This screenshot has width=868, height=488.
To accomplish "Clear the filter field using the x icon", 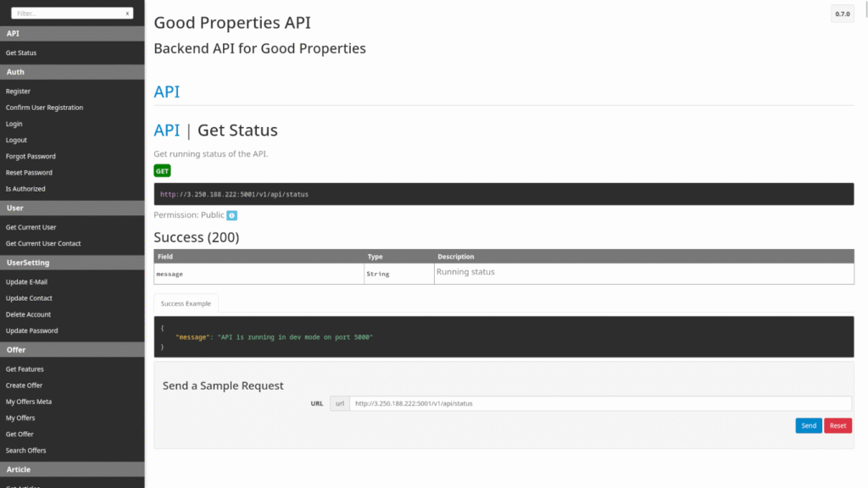I will [x=128, y=13].
